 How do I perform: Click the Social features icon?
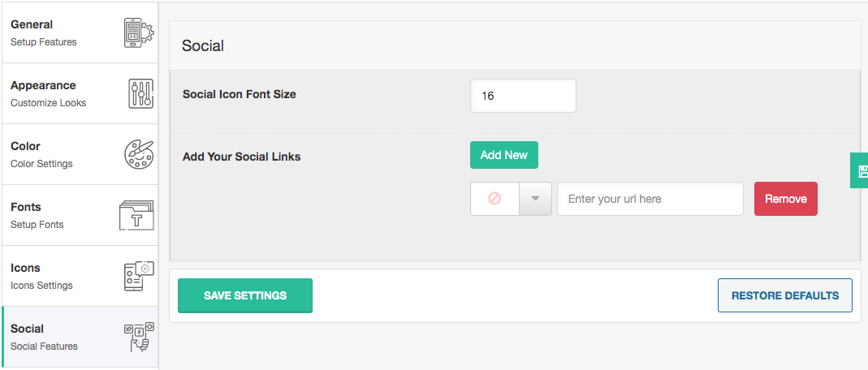pos(138,337)
